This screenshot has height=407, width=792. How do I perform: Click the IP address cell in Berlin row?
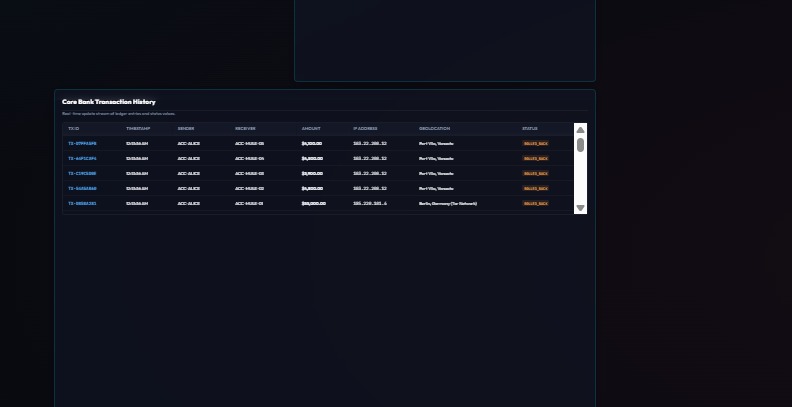(x=370, y=204)
